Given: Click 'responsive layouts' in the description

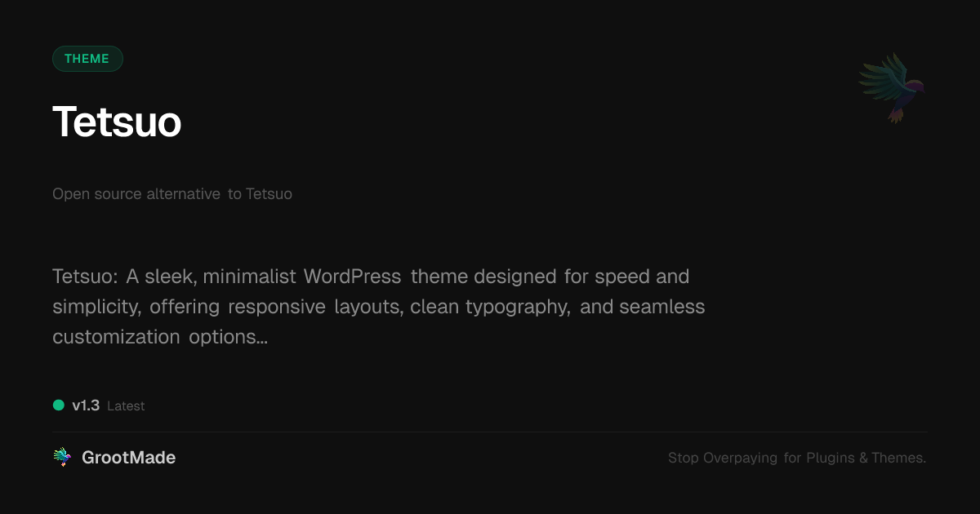Looking at the screenshot, I should pyautogui.click(x=314, y=307).
